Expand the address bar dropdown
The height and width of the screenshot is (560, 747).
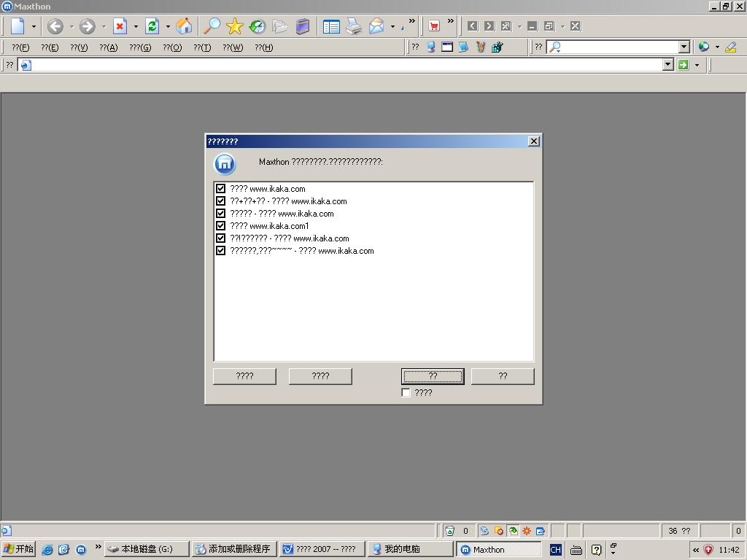point(668,65)
